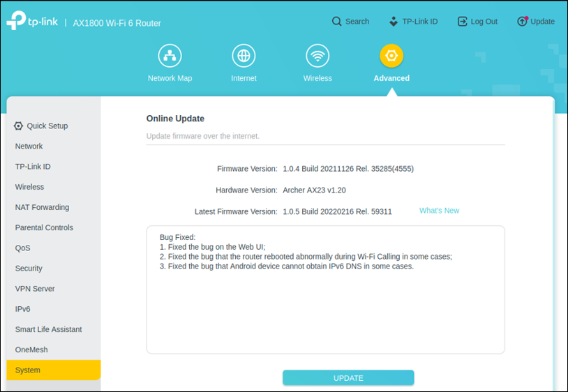Click 'Update firmware over the internet' text
Viewport: 568px width, 392px height.
point(203,136)
